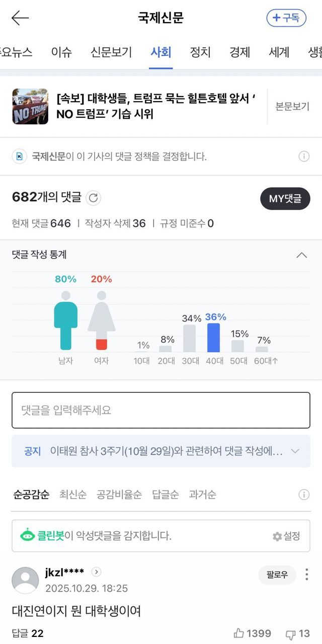Subscribe with the 구독 button
The image size is (322, 644).
286,18
